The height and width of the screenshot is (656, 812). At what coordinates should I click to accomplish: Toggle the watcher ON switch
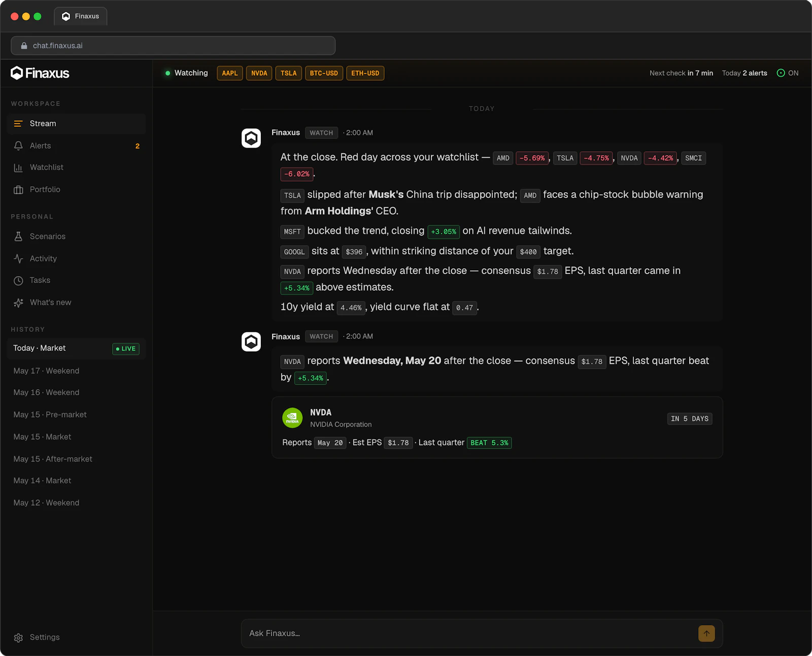[x=788, y=73]
